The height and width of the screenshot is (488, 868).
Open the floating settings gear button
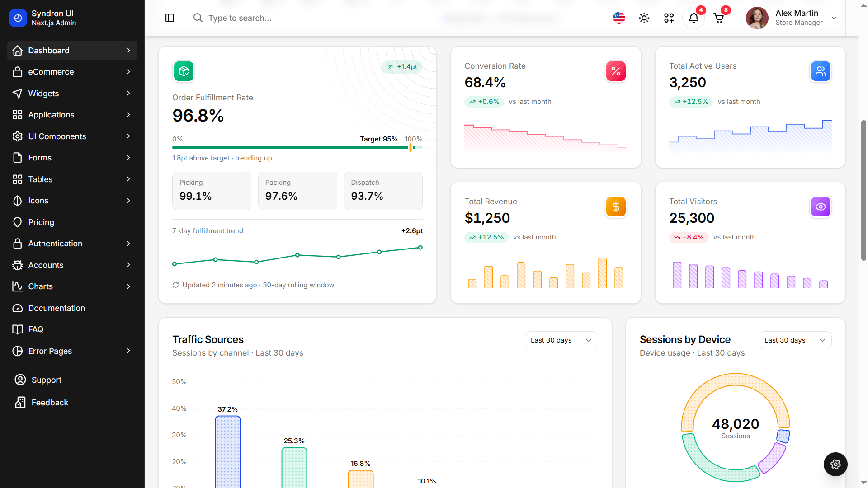pos(835,464)
